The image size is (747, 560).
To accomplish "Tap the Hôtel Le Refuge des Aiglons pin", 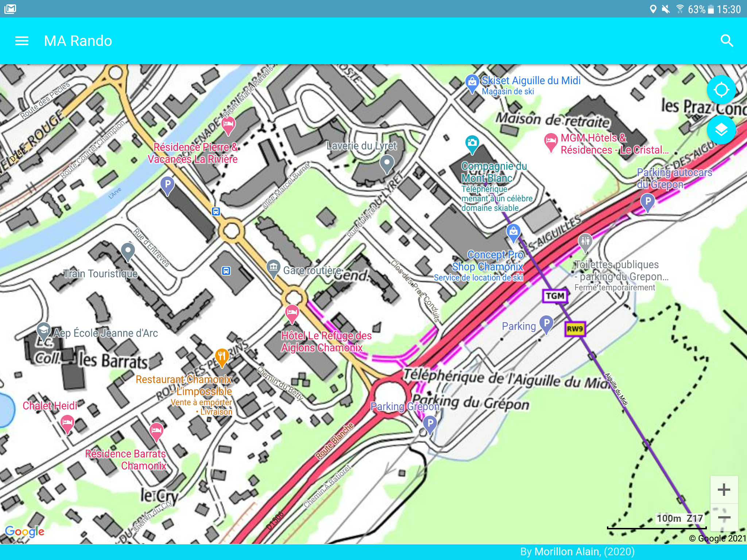I will (292, 314).
